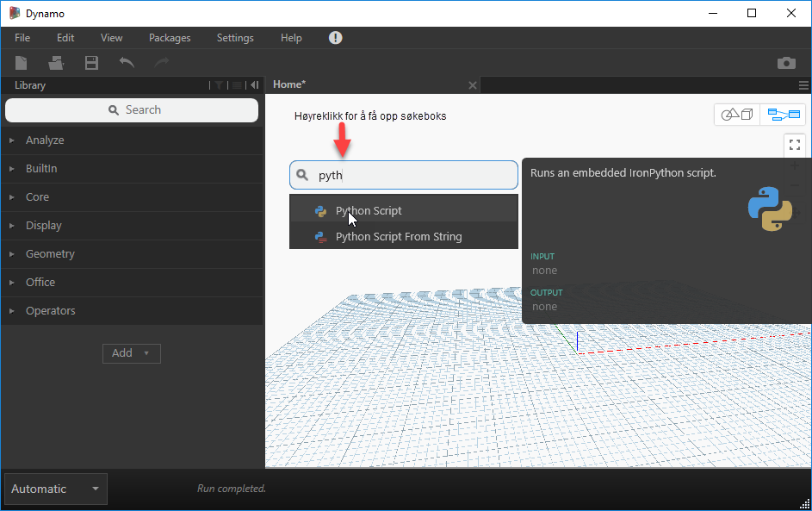Viewport: 812px width, 511px height.
Task: Switch to 3D geometry background preview
Action: click(x=736, y=115)
